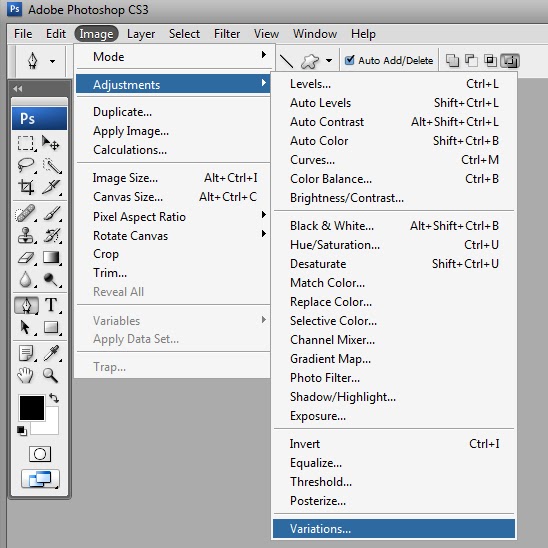Select the Quick Selection tool
The width and height of the screenshot is (548, 548).
tap(52, 165)
